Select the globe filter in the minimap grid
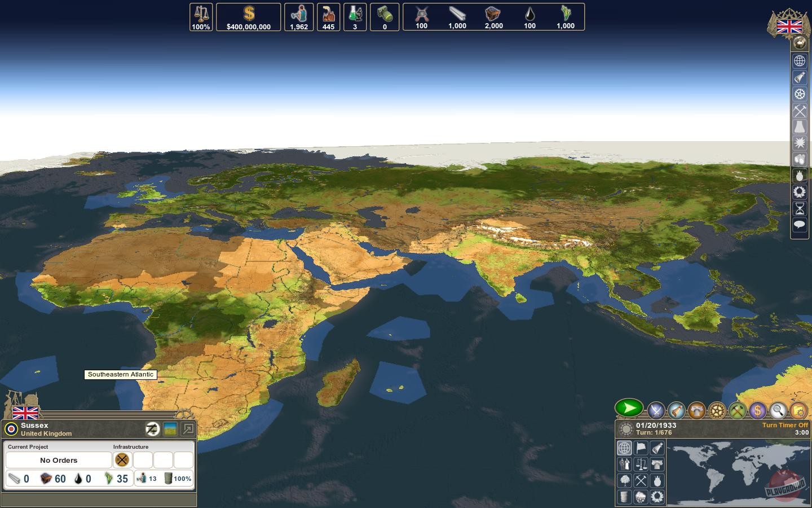The image size is (812, 508). (624, 448)
